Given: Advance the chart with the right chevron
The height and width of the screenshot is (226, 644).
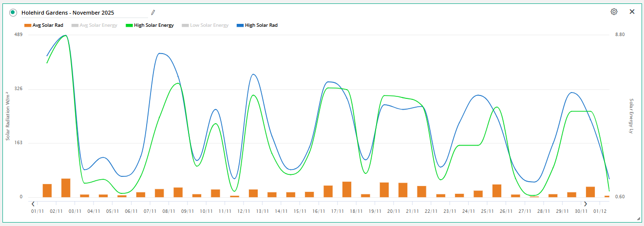Looking at the screenshot, I should point(586,204).
